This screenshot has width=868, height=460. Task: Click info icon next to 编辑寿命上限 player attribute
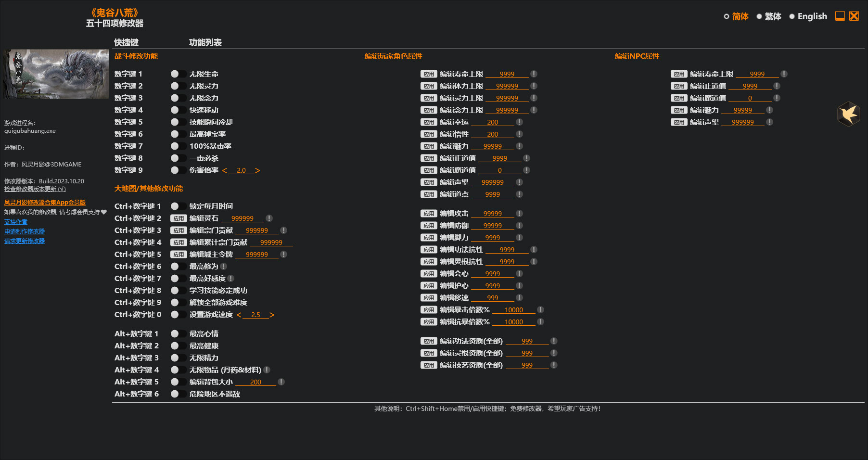click(534, 74)
